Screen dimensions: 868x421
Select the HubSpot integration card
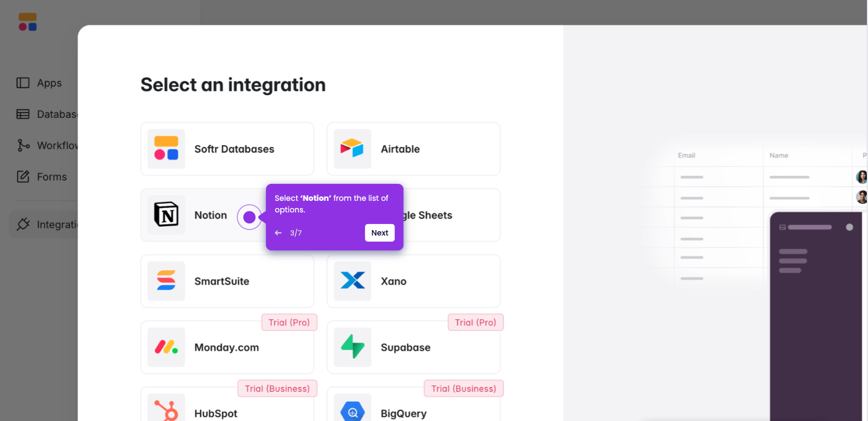pos(227,404)
